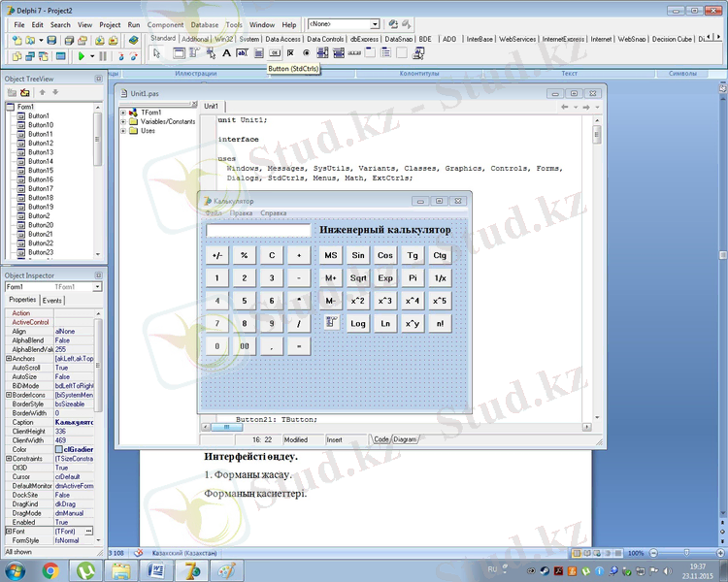
Task: Expand the Anchors property
Action: pos(9,358)
